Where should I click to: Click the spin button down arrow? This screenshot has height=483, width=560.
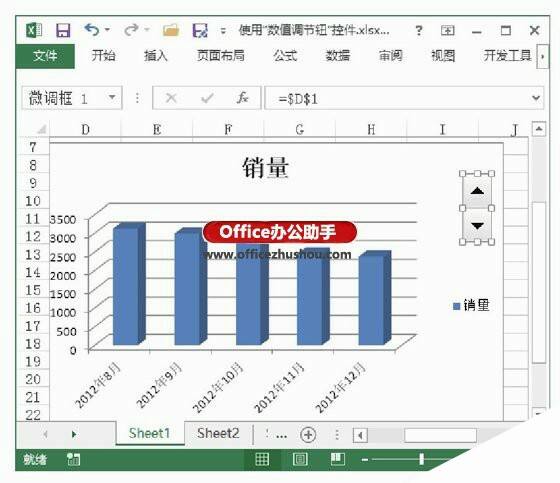477,225
